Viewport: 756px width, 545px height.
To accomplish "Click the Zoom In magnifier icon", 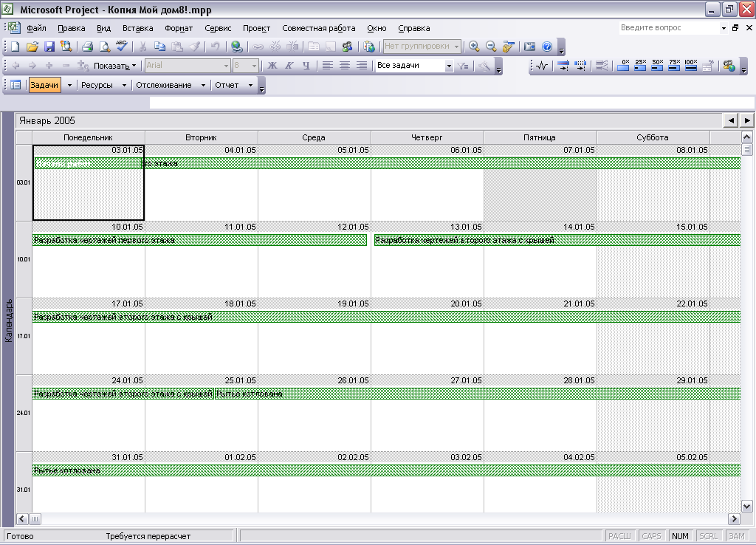I will (x=474, y=47).
